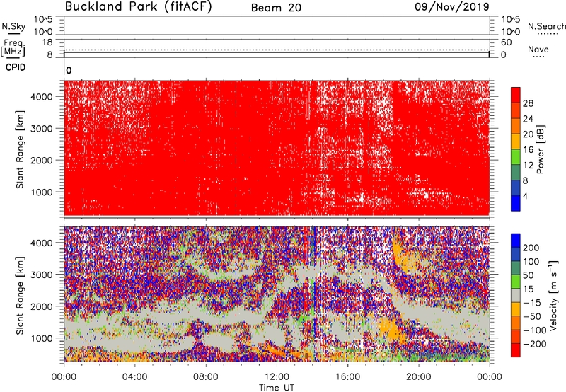Click the 'Power [dB]' colorbar label
566x392 pixels.
pyautogui.click(x=541, y=149)
